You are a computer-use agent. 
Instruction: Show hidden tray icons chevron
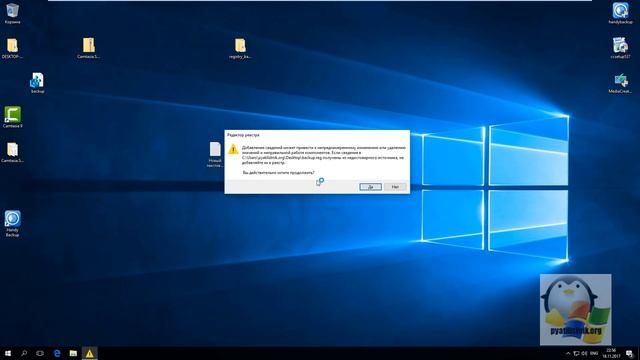point(568,353)
